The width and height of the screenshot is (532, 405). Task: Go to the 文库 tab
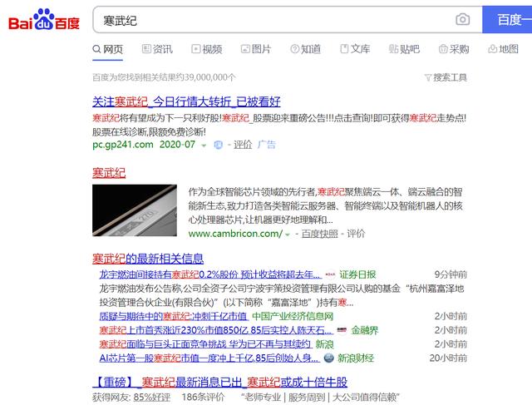[355, 49]
